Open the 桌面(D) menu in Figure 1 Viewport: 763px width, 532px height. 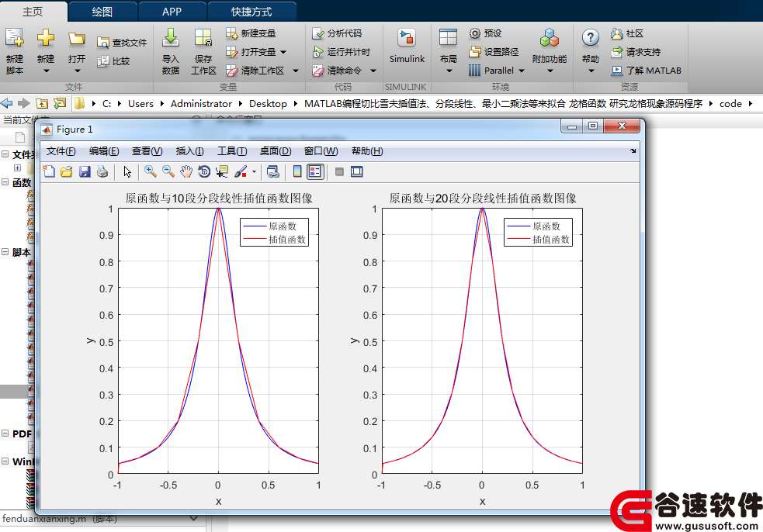pyautogui.click(x=276, y=151)
